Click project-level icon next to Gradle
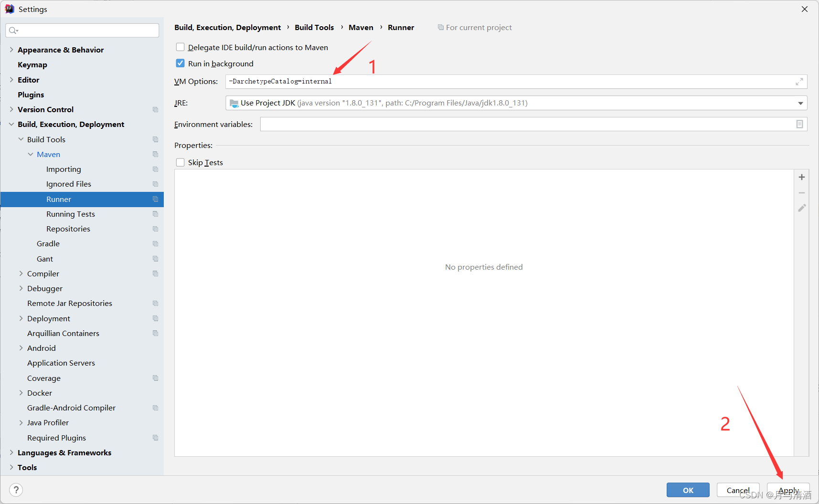 (155, 243)
